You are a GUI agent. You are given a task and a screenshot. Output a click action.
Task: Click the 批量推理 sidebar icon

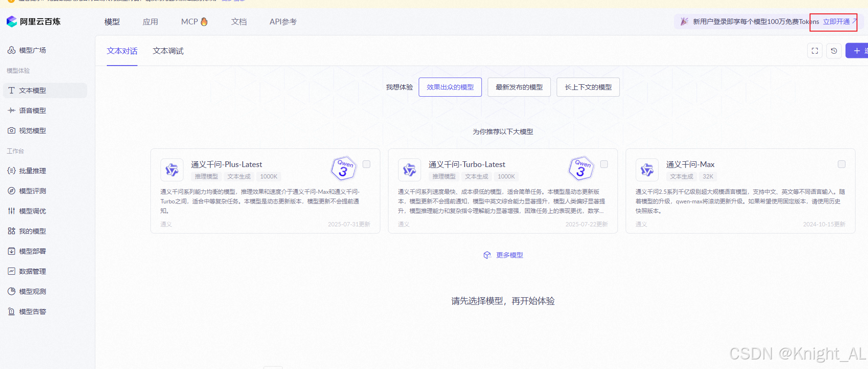(11, 171)
